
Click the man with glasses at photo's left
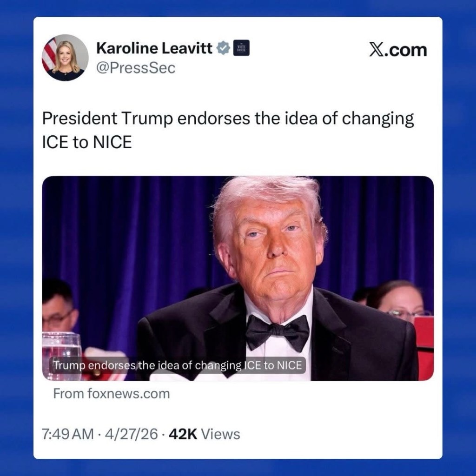58,307
